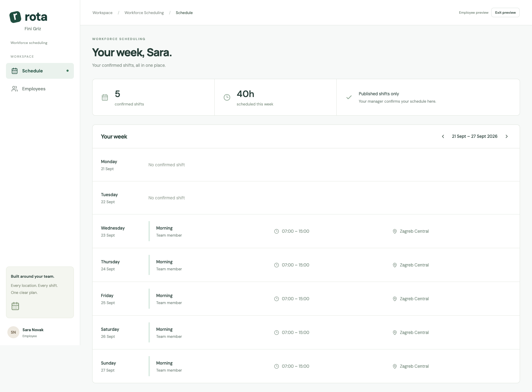The image size is (532, 392).
Task: Click Team member role under Saturday's shift
Action: pyautogui.click(x=169, y=336)
